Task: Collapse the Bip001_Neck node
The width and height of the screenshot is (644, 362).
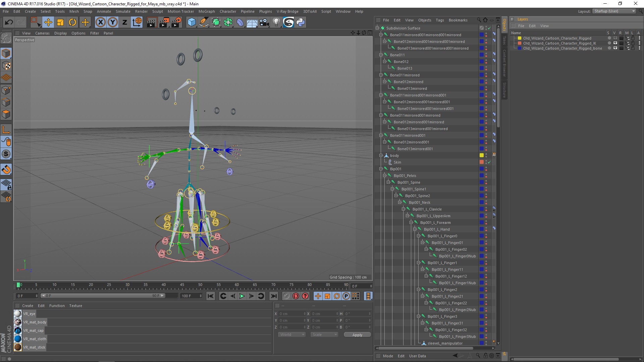Action: click(400, 202)
